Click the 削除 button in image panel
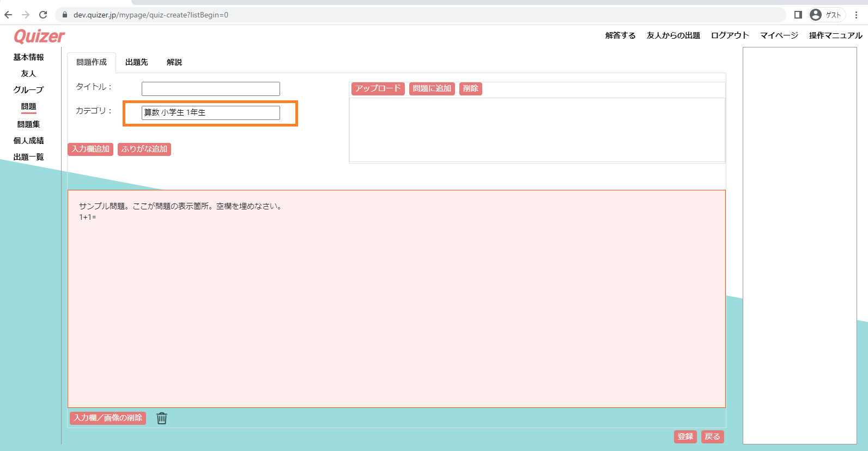The height and width of the screenshot is (451, 868). [471, 89]
